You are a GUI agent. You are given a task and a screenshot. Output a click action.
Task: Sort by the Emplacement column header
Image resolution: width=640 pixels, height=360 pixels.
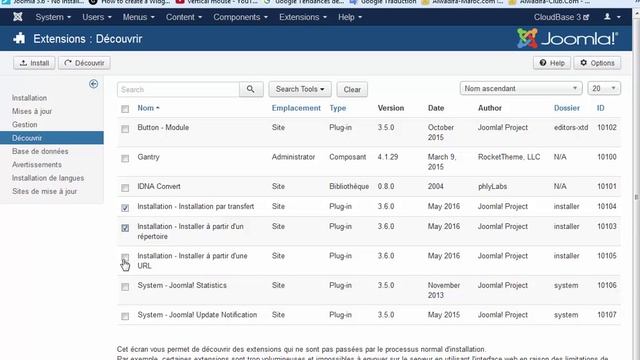296,108
